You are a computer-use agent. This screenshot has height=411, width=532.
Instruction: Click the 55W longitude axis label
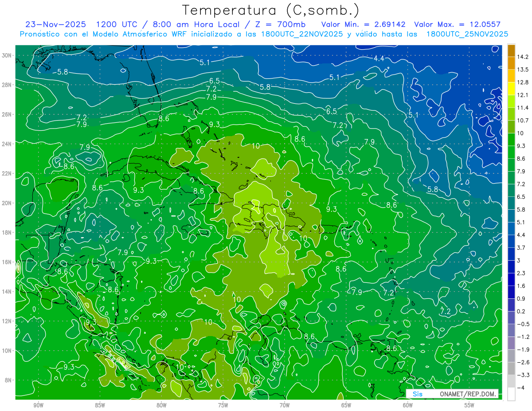469,405
